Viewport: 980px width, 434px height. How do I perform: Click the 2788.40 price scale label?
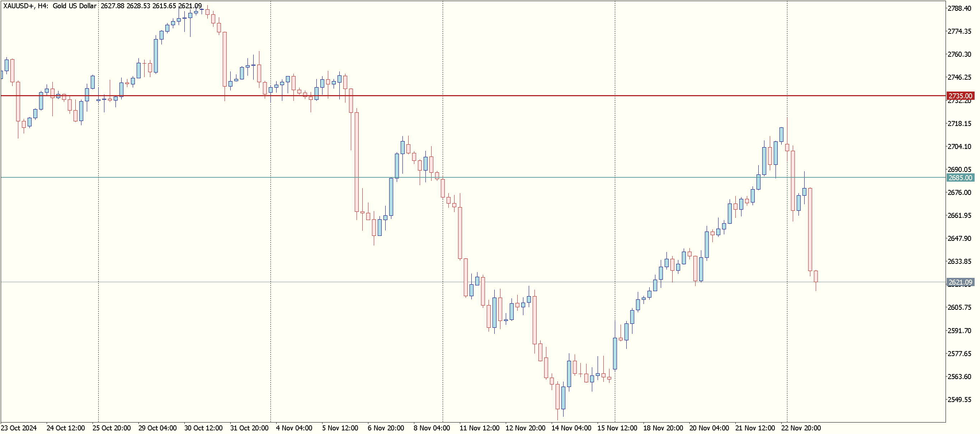pyautogui.click(x=959, y=8)
